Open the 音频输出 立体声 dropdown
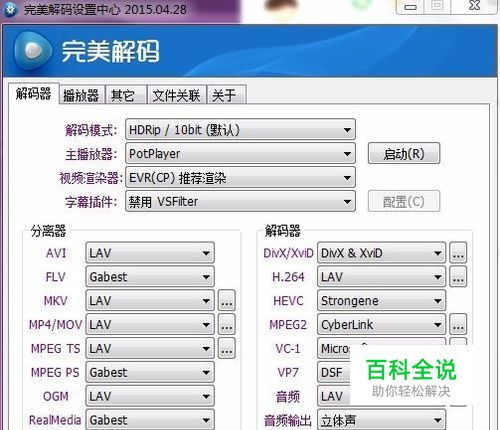 coord(381,420)
